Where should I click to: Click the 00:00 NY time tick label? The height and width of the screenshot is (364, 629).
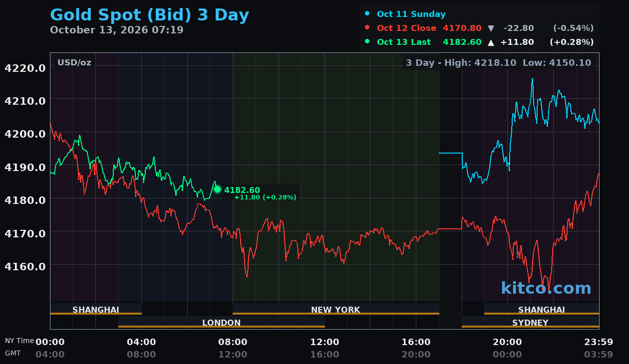(x=50, y=342)
